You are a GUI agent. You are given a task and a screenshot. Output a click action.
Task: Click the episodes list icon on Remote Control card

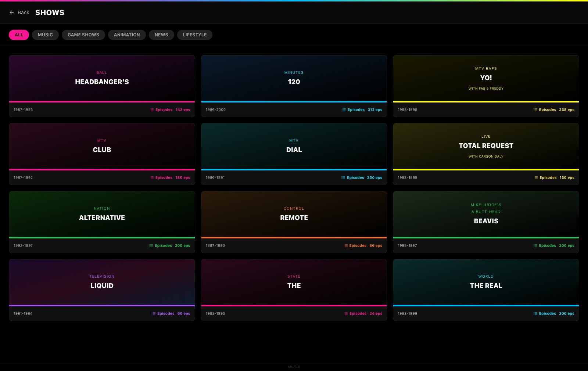click(x=346, y=246)
